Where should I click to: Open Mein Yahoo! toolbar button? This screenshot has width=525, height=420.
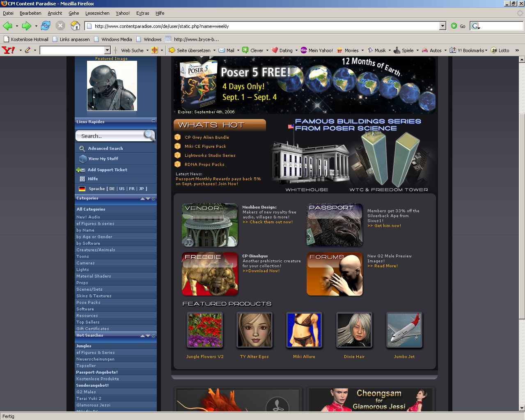point(316,50)
